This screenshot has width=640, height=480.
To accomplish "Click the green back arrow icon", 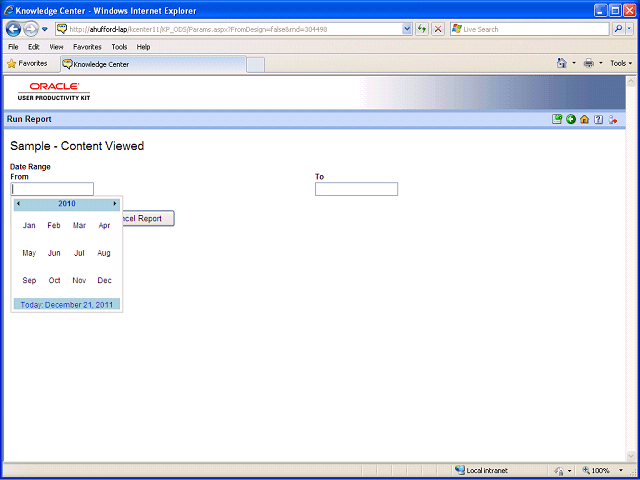I will tap(571, 119).
